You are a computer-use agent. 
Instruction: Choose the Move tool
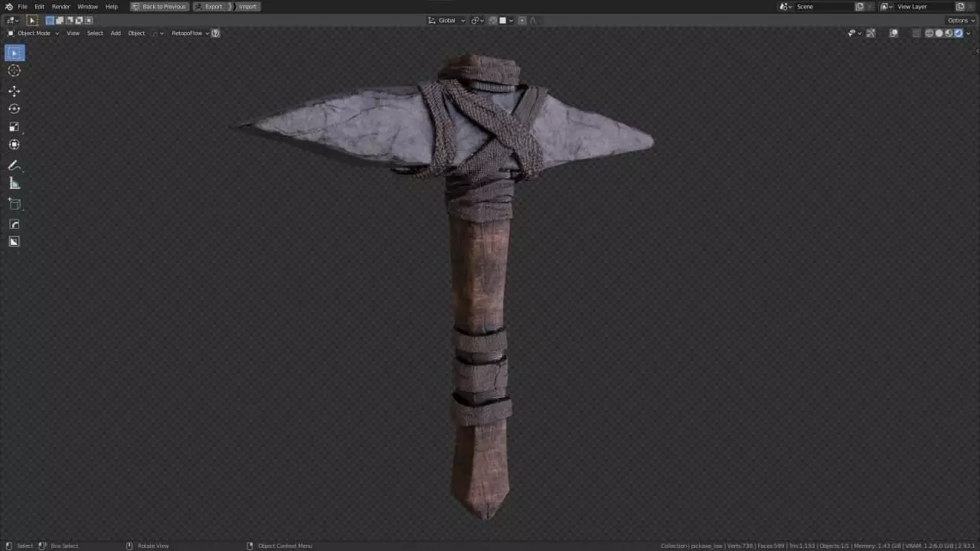pos(15,90)
